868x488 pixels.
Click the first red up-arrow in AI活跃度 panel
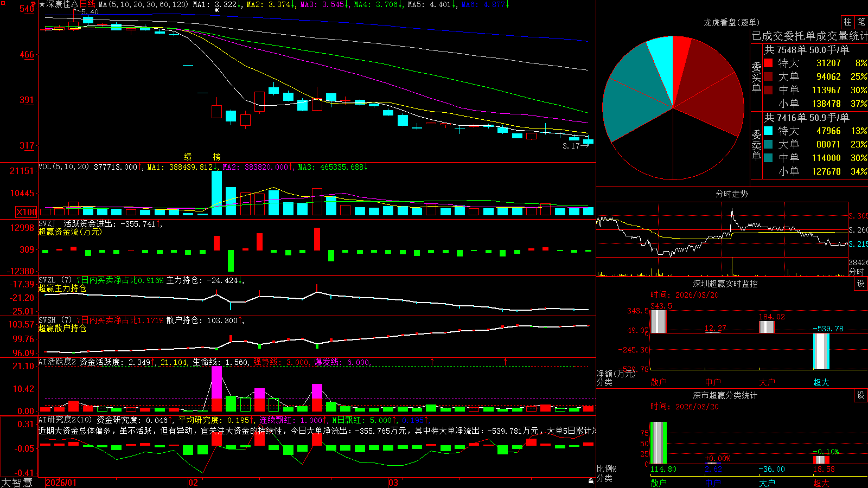coord(432,361)
